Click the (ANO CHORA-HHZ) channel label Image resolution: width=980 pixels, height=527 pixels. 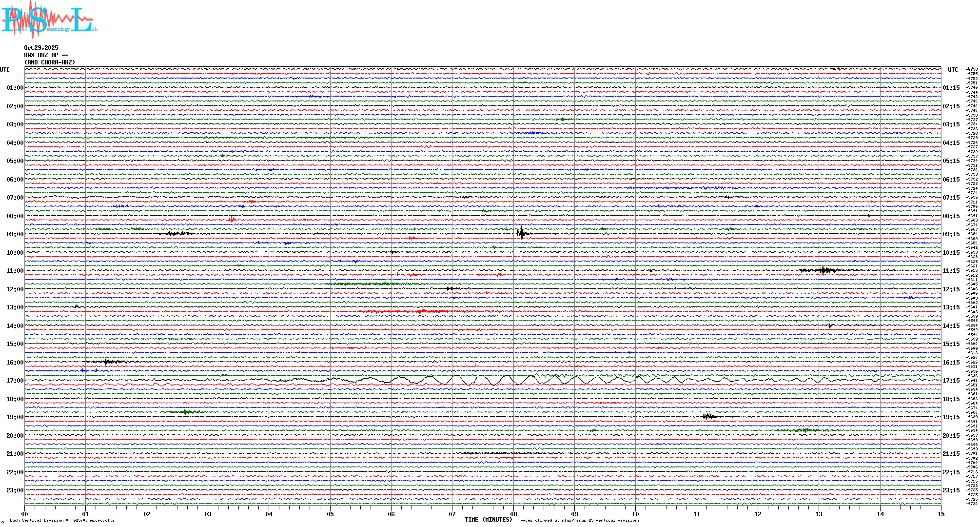(50, 62)
